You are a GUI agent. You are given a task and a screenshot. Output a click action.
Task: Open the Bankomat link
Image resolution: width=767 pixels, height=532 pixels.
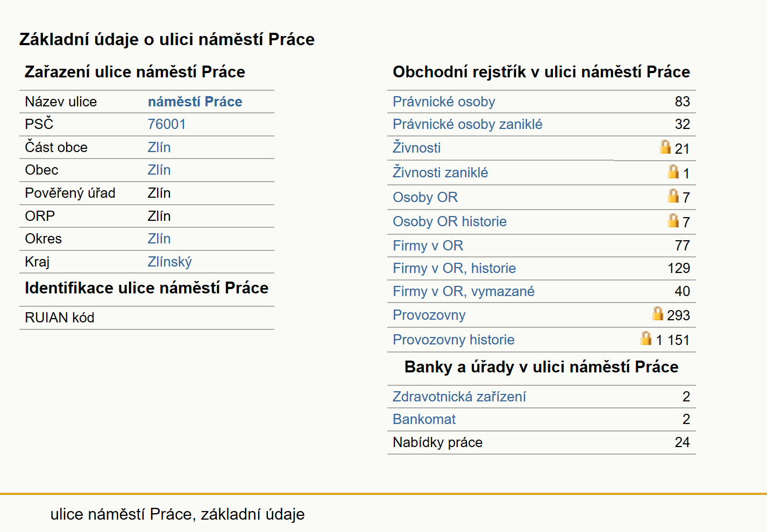coord(424,419)
